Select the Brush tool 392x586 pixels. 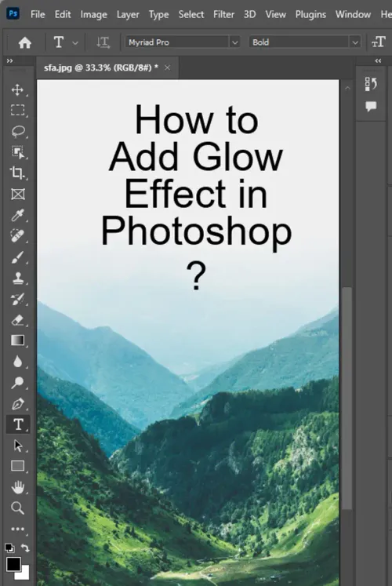pos(17,257)
